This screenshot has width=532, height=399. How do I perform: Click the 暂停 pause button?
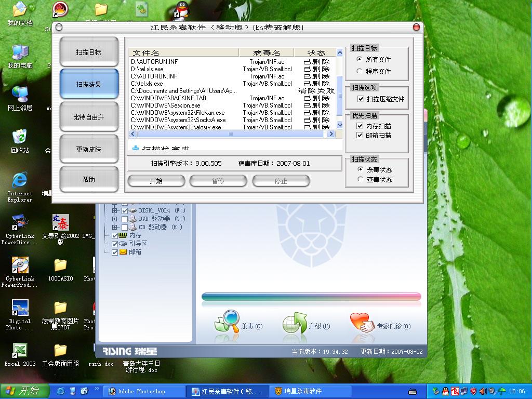click(218, 181)
